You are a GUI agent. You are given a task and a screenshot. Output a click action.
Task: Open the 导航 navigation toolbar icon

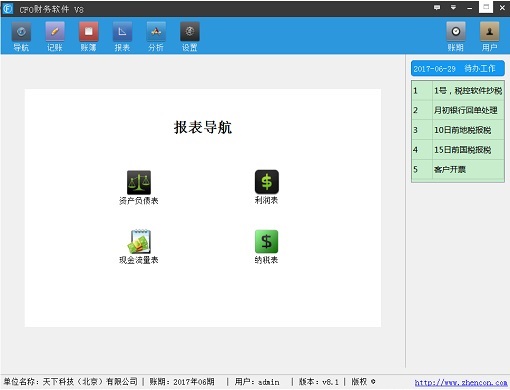(x=21, y=37)
